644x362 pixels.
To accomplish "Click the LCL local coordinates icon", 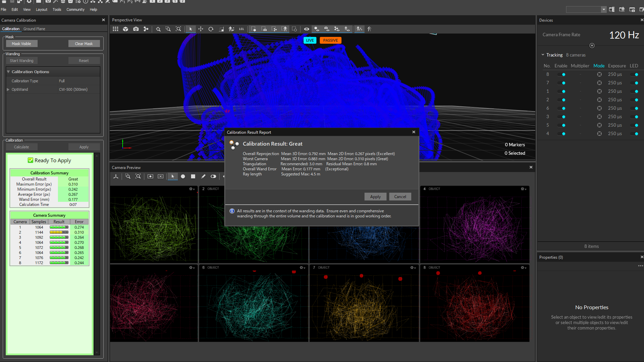I will [x=242, y=29].
